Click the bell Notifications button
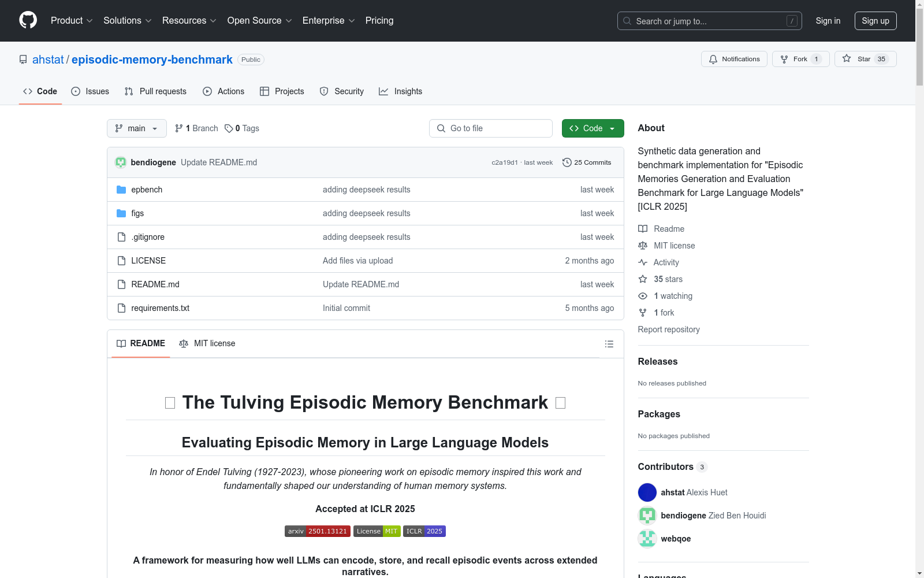 click(x=734, y=59)
